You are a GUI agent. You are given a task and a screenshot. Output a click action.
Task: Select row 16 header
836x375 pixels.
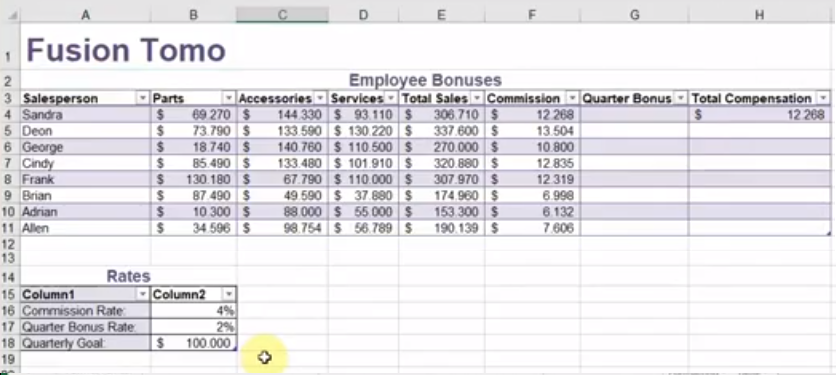(x=10, y=311)
